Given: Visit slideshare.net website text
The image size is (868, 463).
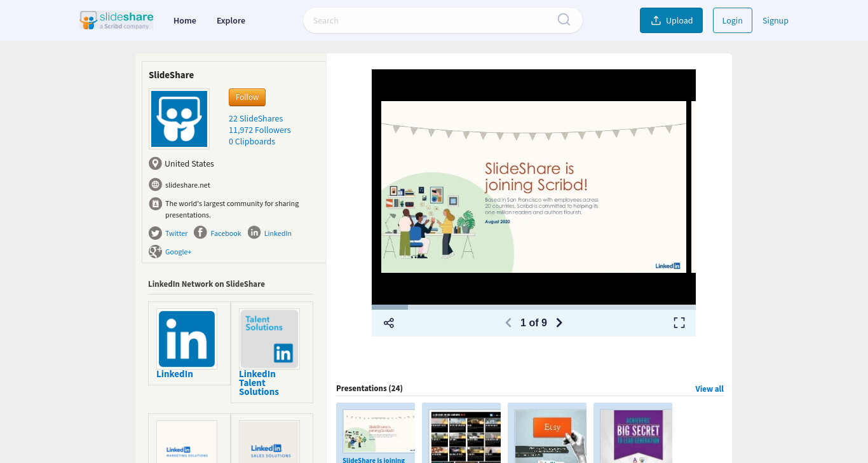Looking at the screenshot, I should (x=187, y=185).
